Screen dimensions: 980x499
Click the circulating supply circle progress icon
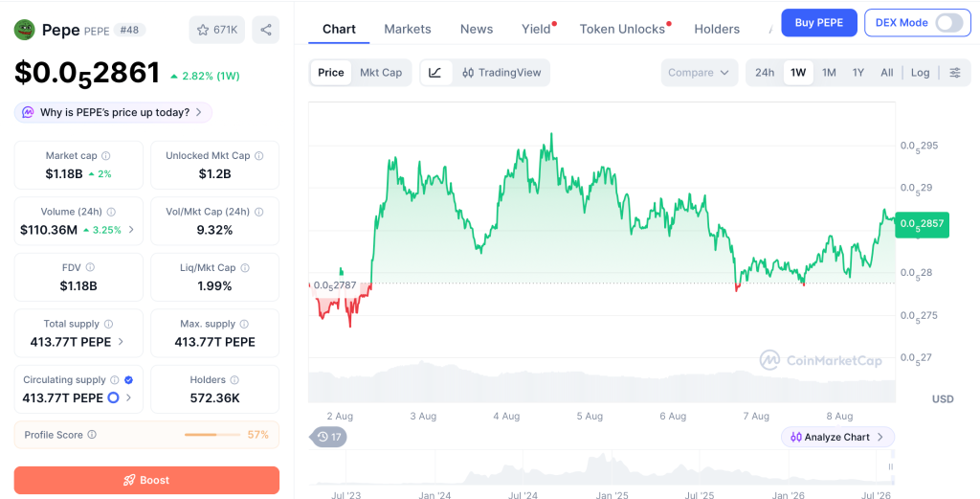click(113, 397)
